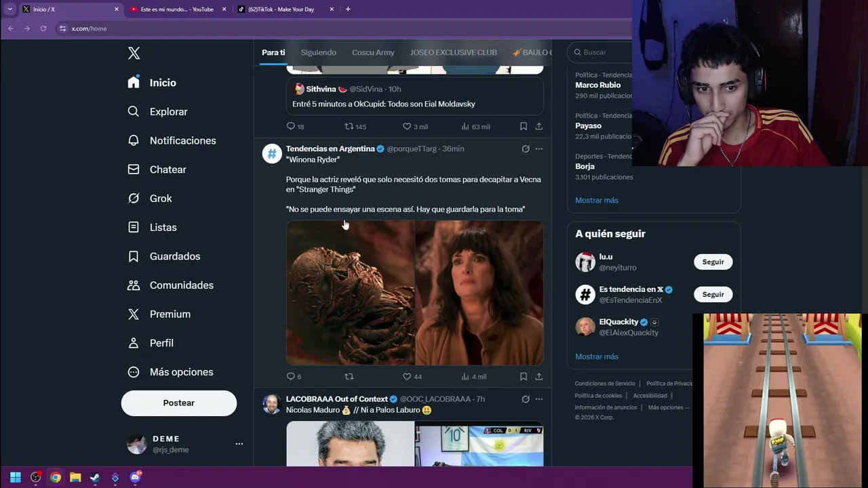Click the Postear button
868x488 pixels.
tap(179, 403)
